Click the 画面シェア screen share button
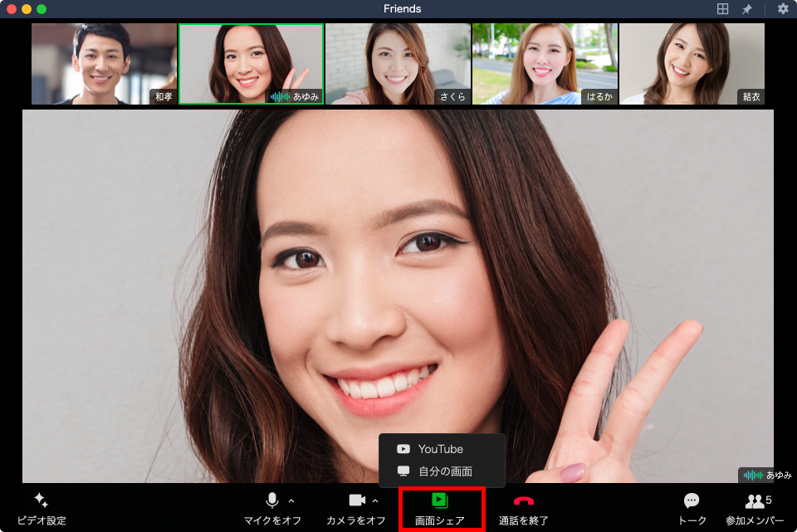 click(440, 509)
